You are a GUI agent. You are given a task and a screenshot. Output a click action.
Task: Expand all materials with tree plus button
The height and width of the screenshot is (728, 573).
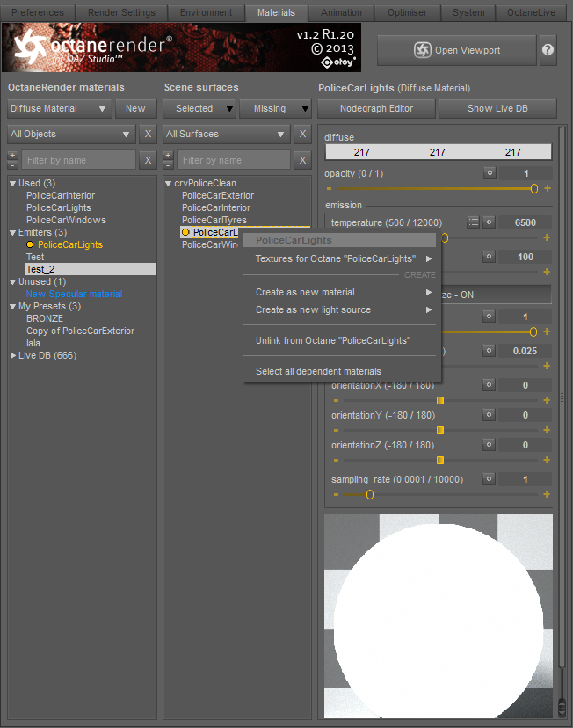click(x=12, y=155)
